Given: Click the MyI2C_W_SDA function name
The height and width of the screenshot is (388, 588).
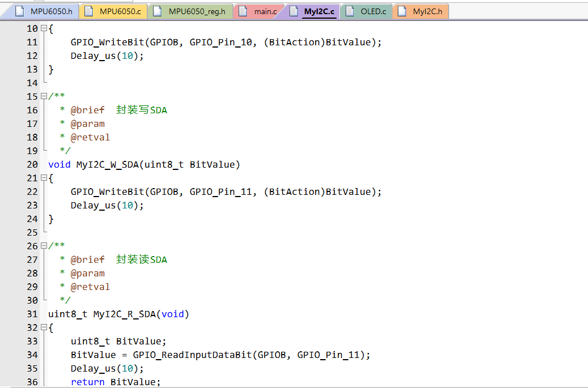Looking at the screenshot, I should (108, 165).
